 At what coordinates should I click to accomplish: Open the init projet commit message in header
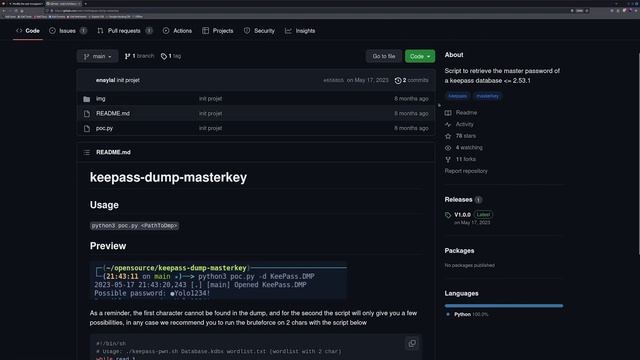click(128, 80)
